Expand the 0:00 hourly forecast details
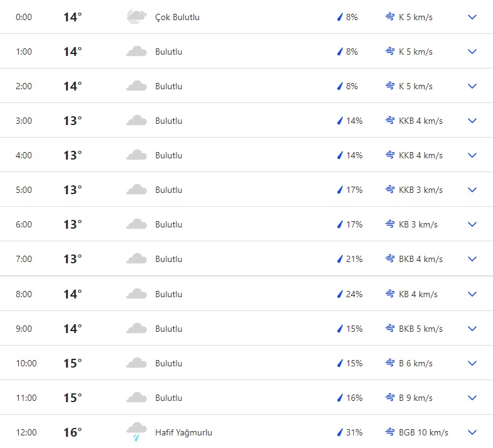Image resolution: width=493 pixels, height=448 pixels. (472, 17)
